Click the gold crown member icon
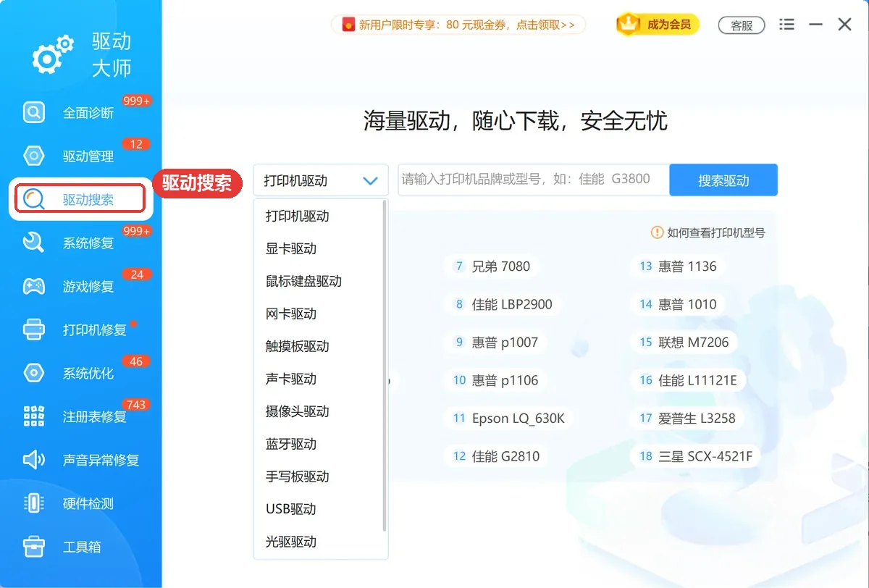Image resolution: width=869 pixels, height=588 pixels. click(630, 24)
